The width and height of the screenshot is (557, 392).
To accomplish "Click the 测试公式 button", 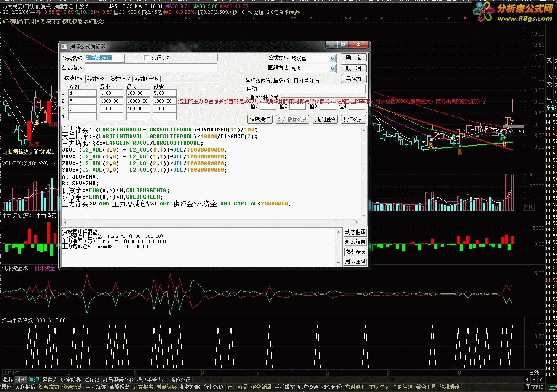I will [353, 119].
